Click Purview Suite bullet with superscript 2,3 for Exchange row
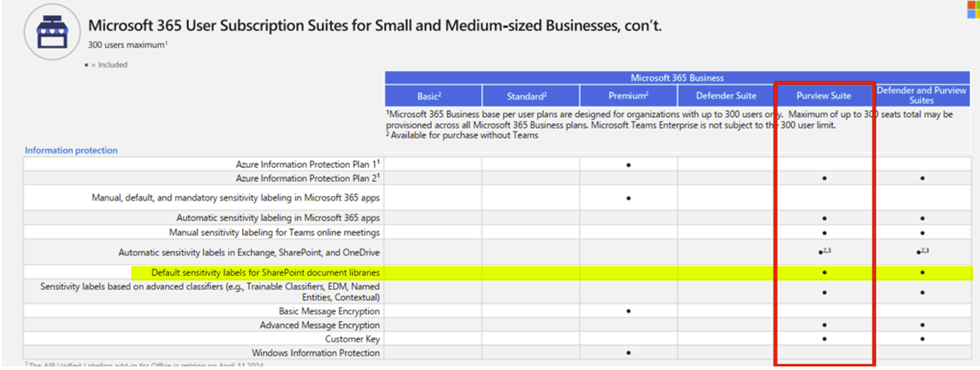The width and height of the screenshot is (980, 370). 825,251
